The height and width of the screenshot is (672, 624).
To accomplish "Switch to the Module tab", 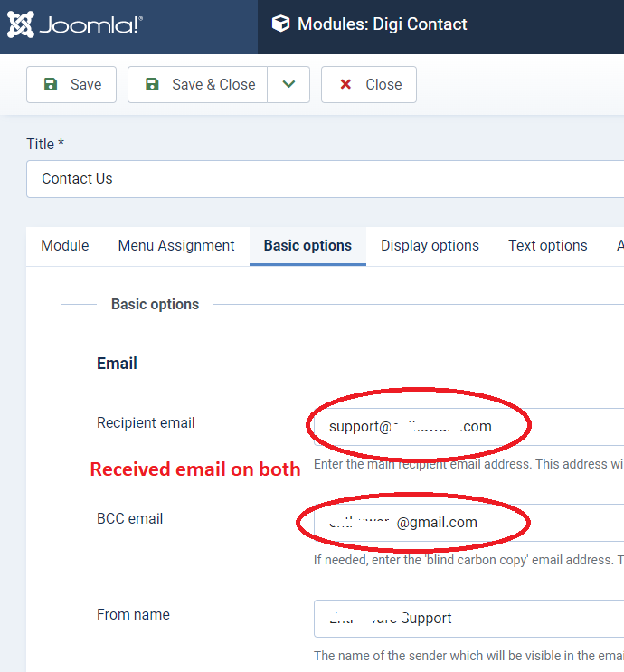I will (x=65, y=246).
